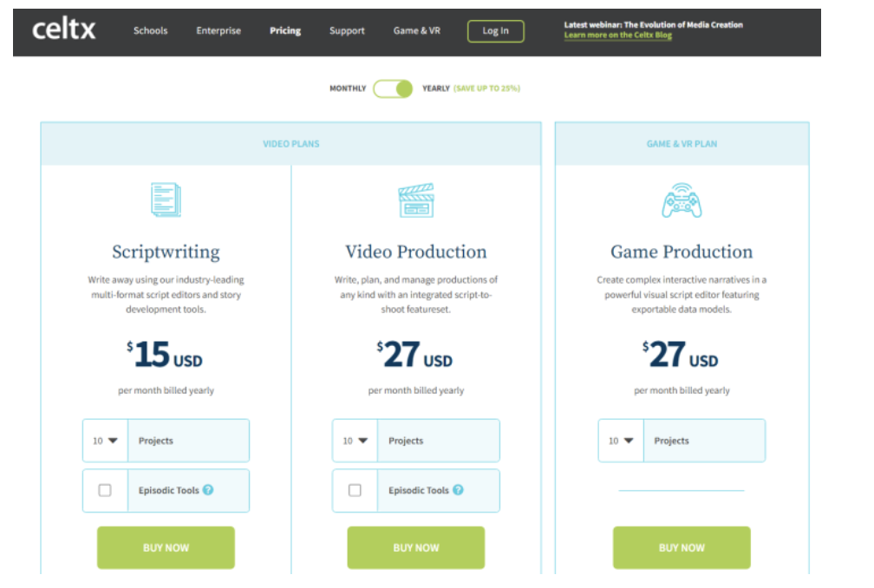The height and width of the screenshot is (588, 874).
Task: Open the Learn more on Celtx Blog link
Action: point(617,36)
